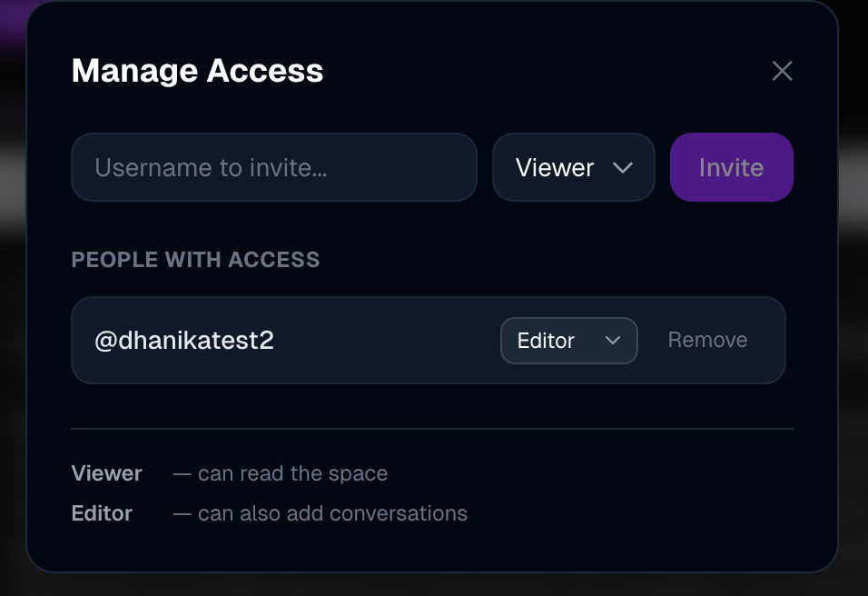Click the Editor label in the role legend

click(x=102, y=513)
